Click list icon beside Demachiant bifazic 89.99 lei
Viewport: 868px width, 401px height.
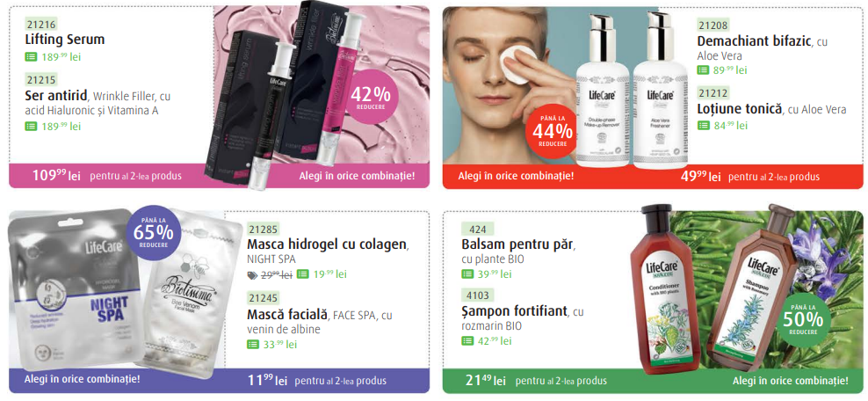tap(703, 69)
